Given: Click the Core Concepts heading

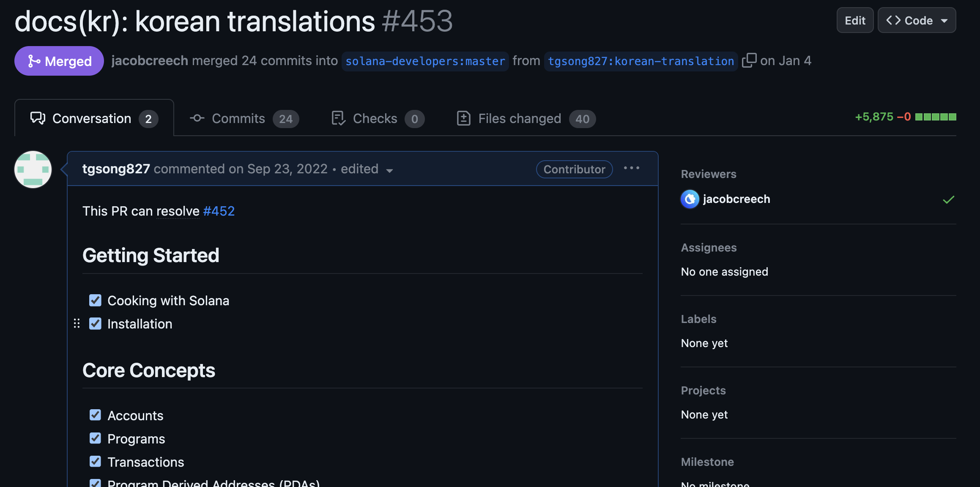Looking at the screenshot, I should pyautogui.click(x=149, y=371).
